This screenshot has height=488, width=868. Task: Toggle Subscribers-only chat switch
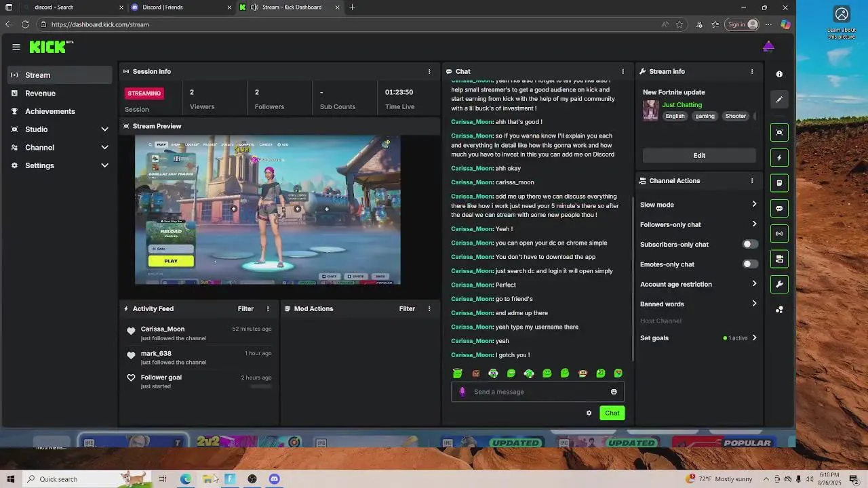[x=749, y=244]
